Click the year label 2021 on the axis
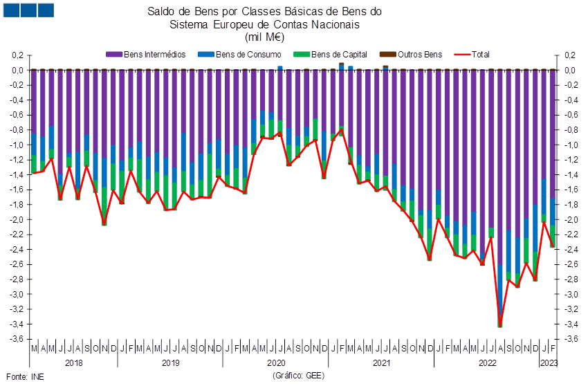Image resolution: width=588 pixels, height=386 pixels. point(382,362)
